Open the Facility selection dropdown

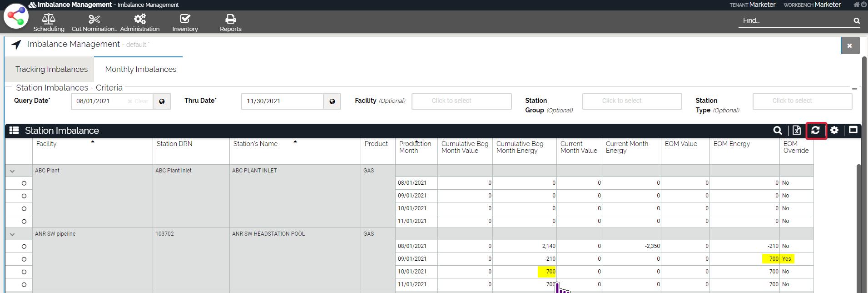(x=461, y=101)
